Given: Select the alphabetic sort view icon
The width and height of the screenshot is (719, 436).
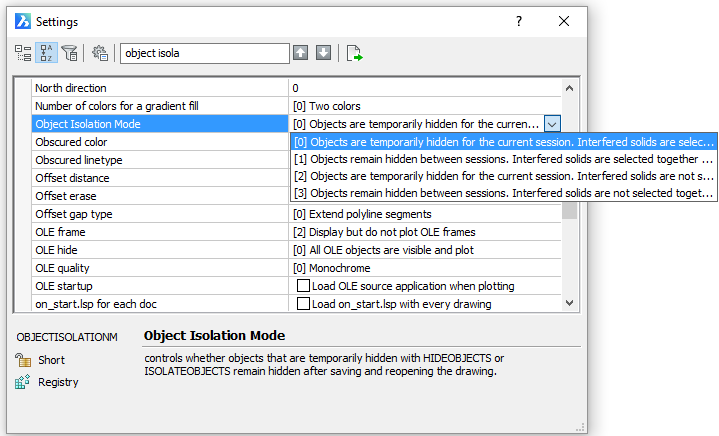Looking at the screenshot, I should click(x=46, y=53).
